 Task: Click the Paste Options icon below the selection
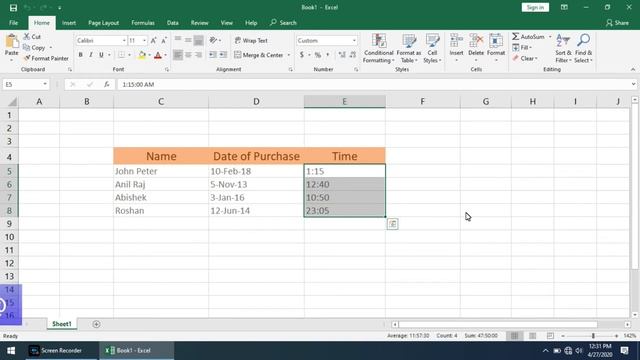click(393, 224)
